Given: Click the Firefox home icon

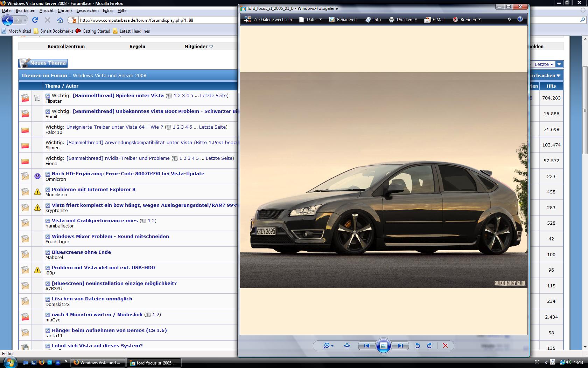Looking at the screenshot, I should pos(60,20).
